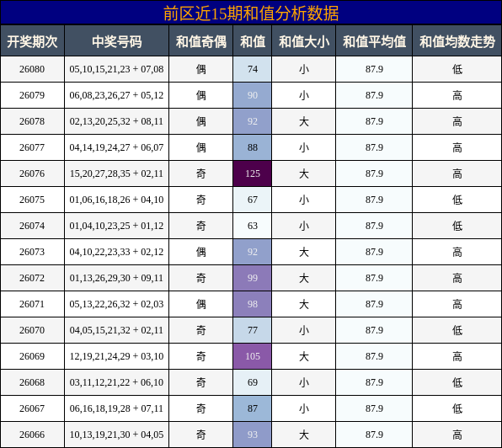Click the sum value 67 cell

pos(253,200)
